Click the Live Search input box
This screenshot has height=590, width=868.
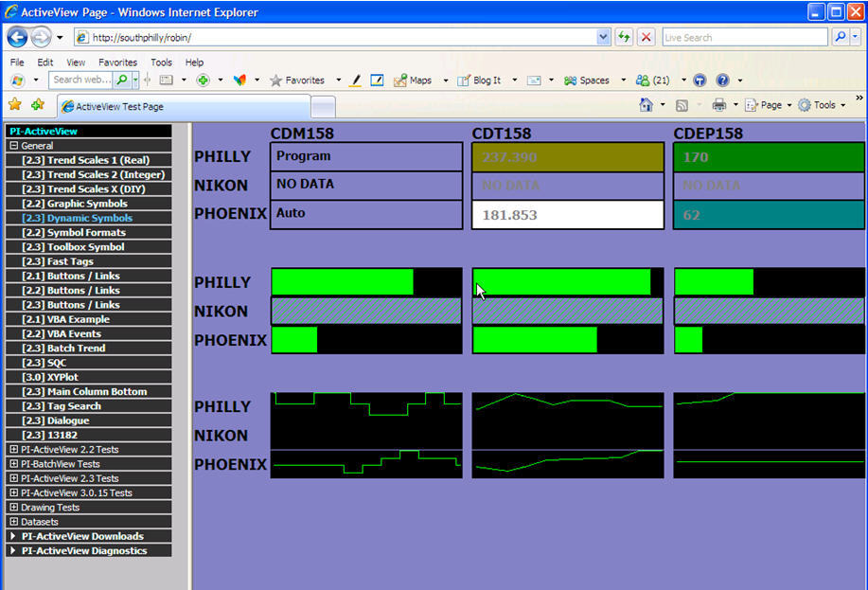tap(745, 37)
